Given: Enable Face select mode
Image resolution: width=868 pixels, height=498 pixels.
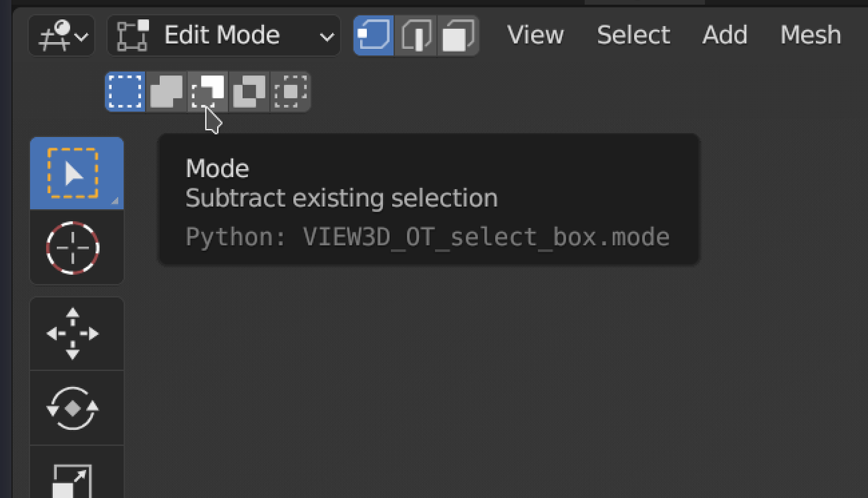Looking at the screenshot, I should pyautogui.click(x=458, y=35).
